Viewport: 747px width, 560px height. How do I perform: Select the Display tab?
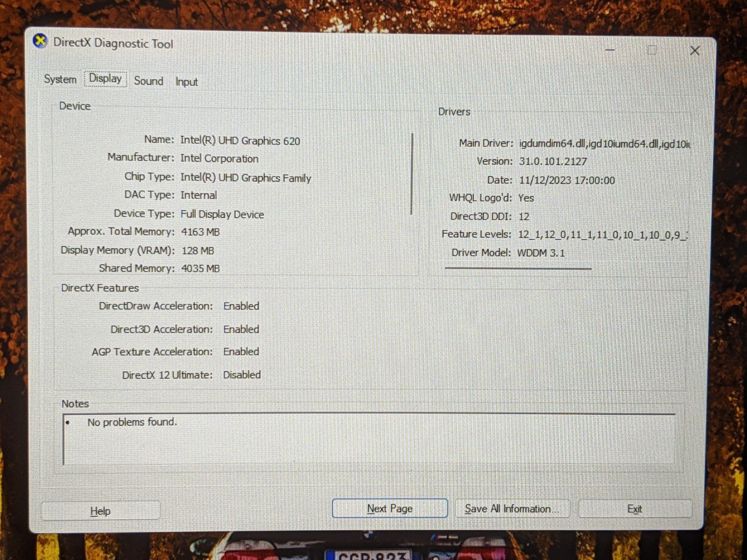click(106, 78)
